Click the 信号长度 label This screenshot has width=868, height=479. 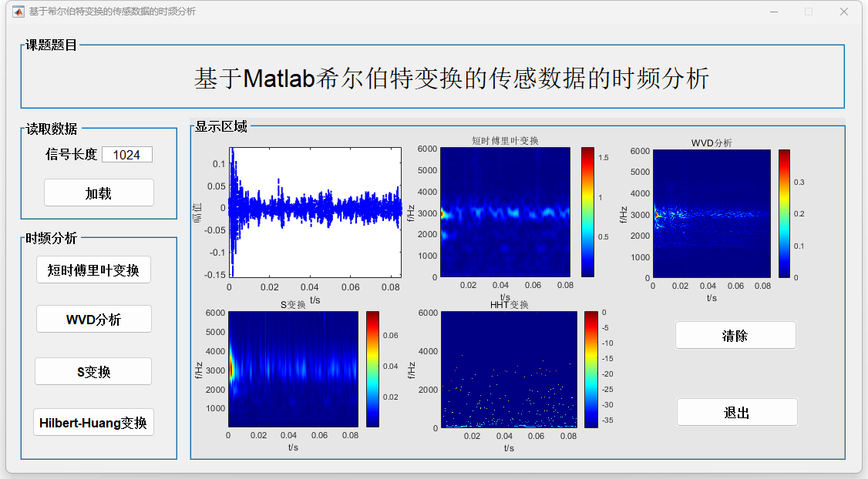tap(72, 154)
